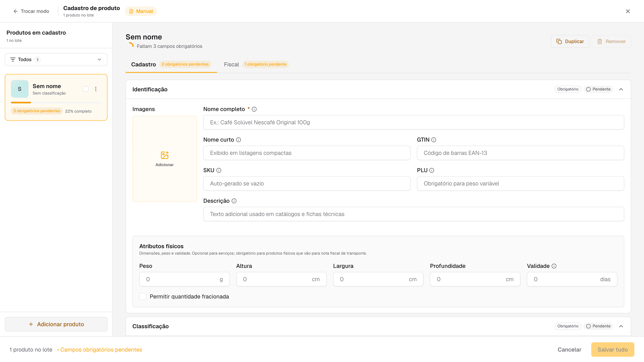The height and width of the screenshot is (362, 644).
Task: Focus the PLU input field
Action: pos(520,183)
